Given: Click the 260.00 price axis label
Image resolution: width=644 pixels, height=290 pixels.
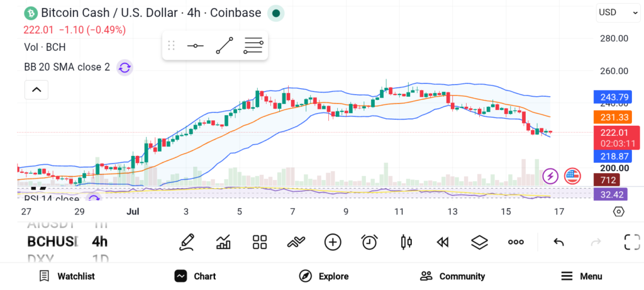Looking at the screenshot, I should 614,71.
